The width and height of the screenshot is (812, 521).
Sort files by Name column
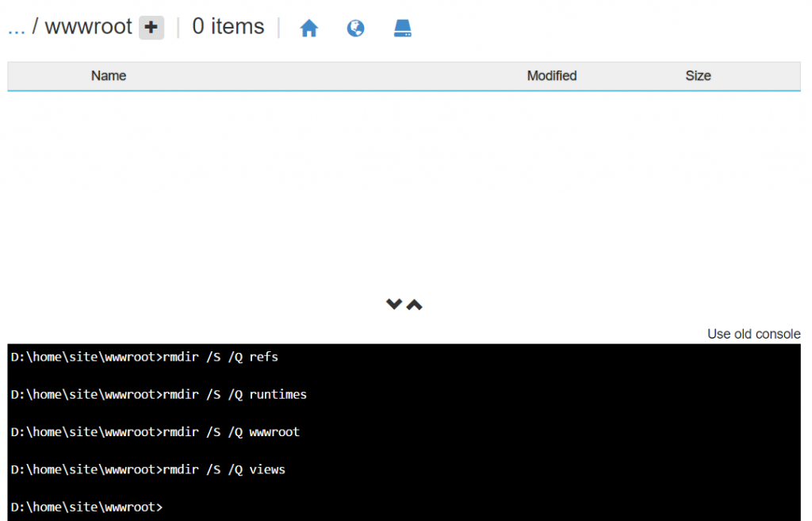[x=109, y=75]
